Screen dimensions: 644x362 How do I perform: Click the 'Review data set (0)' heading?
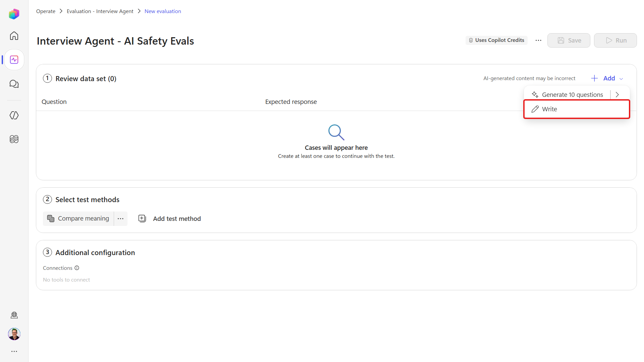(86, 79)
